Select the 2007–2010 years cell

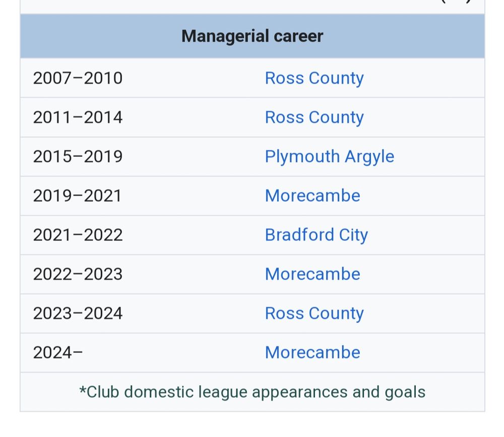click(78, 78)
